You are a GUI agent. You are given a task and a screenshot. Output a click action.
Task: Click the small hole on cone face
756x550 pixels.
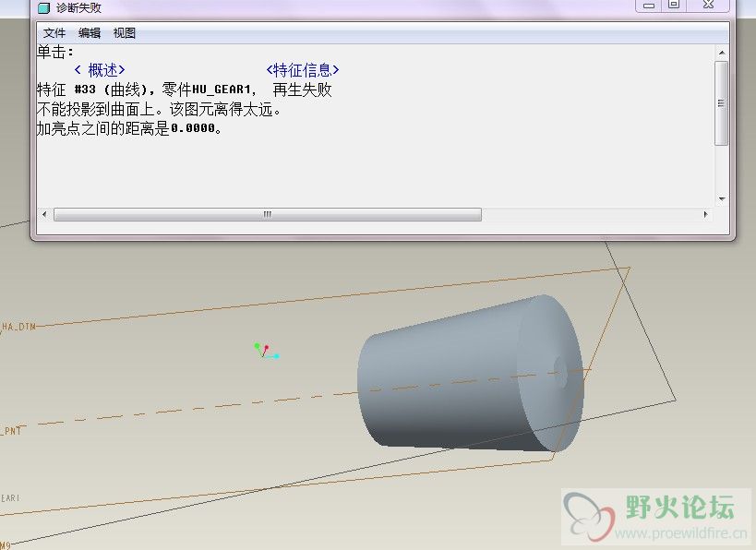tap(560, 372)
